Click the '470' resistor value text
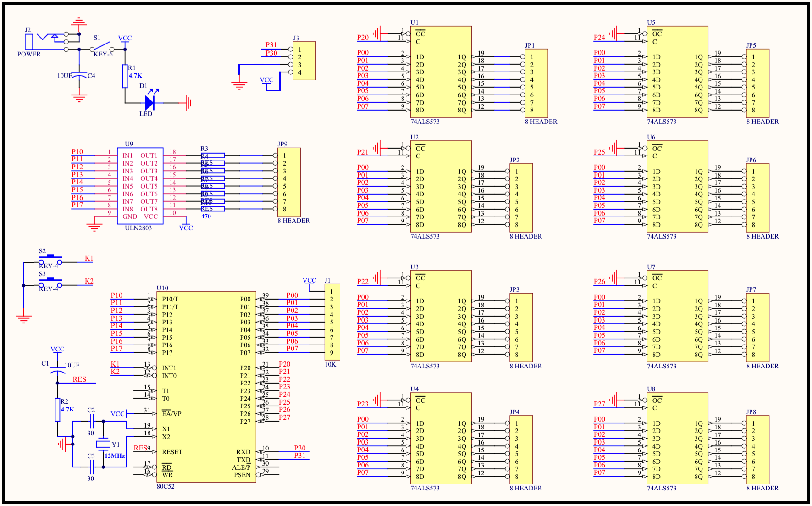This screenshot has width=812, height=506. point(206,217)
